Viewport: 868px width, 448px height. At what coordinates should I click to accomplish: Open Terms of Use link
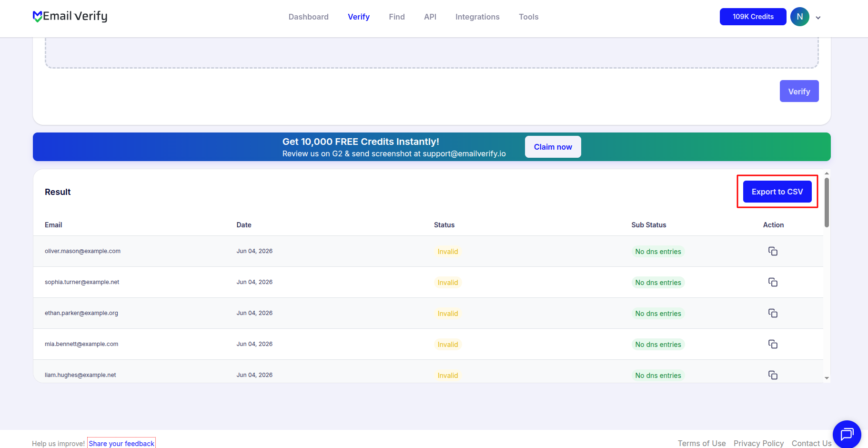(702, 443)
